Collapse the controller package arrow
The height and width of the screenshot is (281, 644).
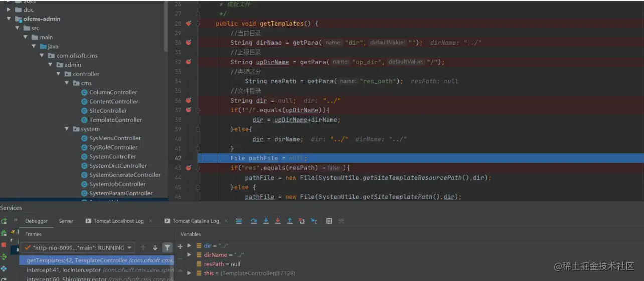[x=59, y=74]
